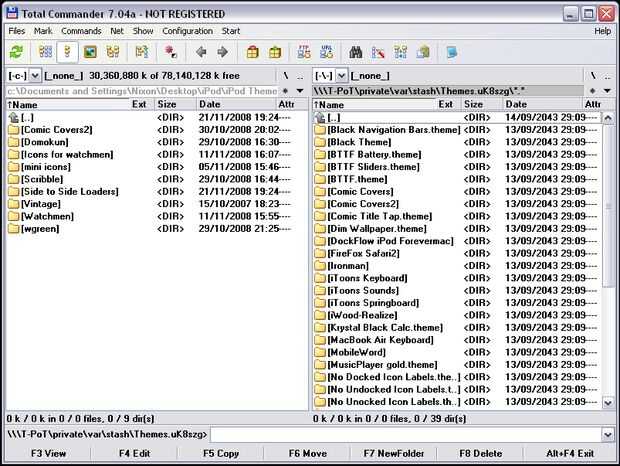Click left panel root directory backslash button
The width and height of the screenshot is (620, 466).
coord(285,75)
